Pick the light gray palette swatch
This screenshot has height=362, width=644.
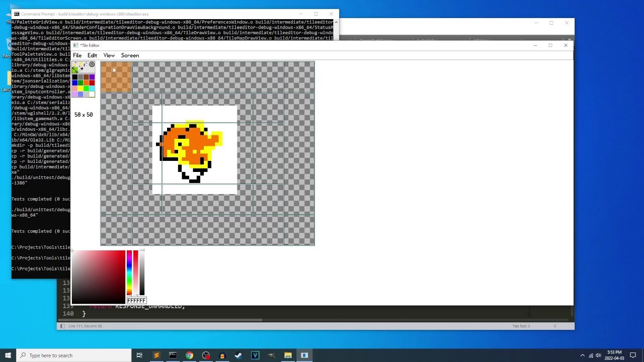(86, 94)
